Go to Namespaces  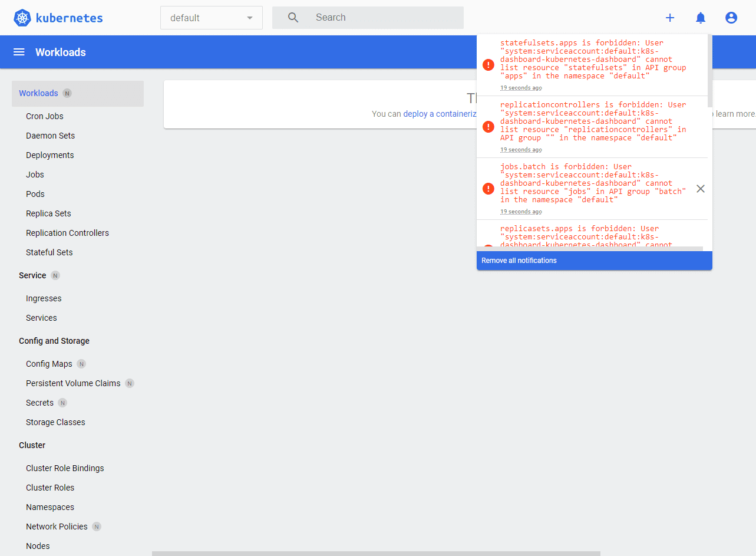pos(50,507)
